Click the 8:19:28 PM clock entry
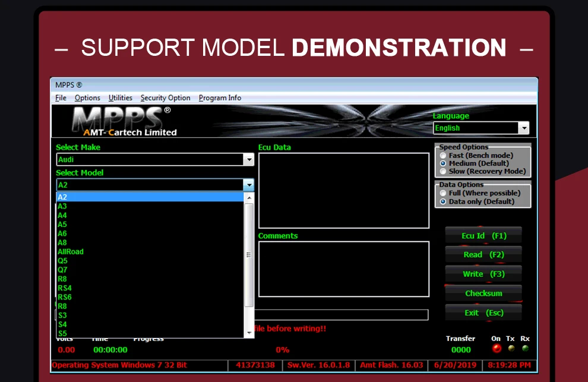The width and height of the screenshot is (588, 382). (509, 365)
